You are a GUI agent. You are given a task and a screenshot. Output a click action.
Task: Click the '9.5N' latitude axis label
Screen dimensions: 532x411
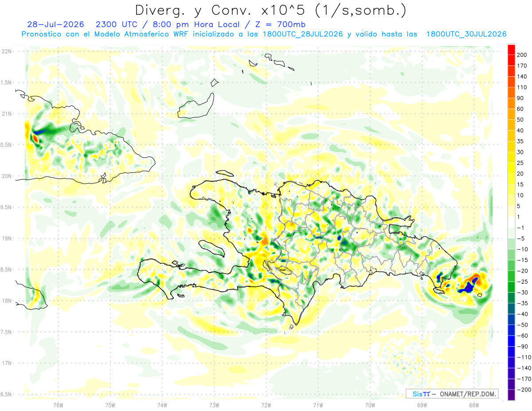pos(7,207)
